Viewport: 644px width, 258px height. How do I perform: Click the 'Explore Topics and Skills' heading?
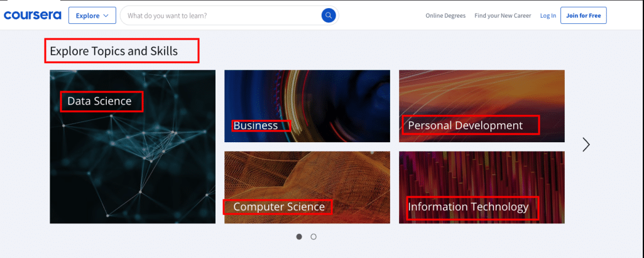(x=114, y=51)
